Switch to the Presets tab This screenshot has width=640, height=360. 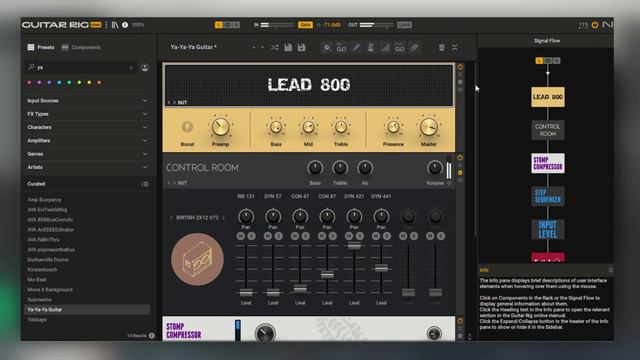(x=41, y=47)
